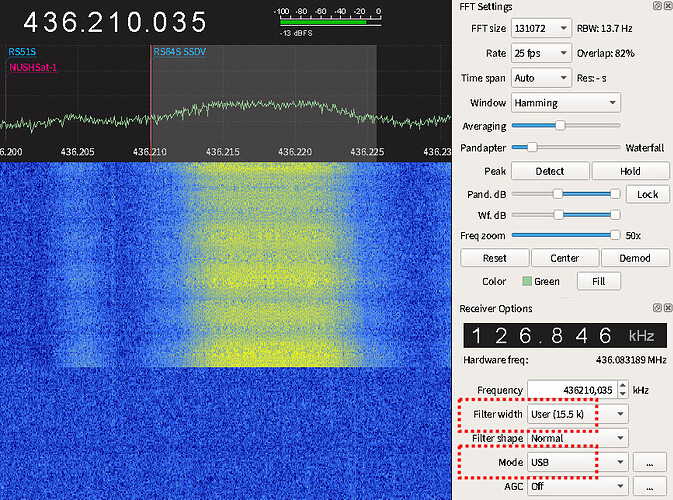The width and height of the screenshot is (673, 500).
Task: Click the 436.225 frequency axis label
Action: pos(367,152)
